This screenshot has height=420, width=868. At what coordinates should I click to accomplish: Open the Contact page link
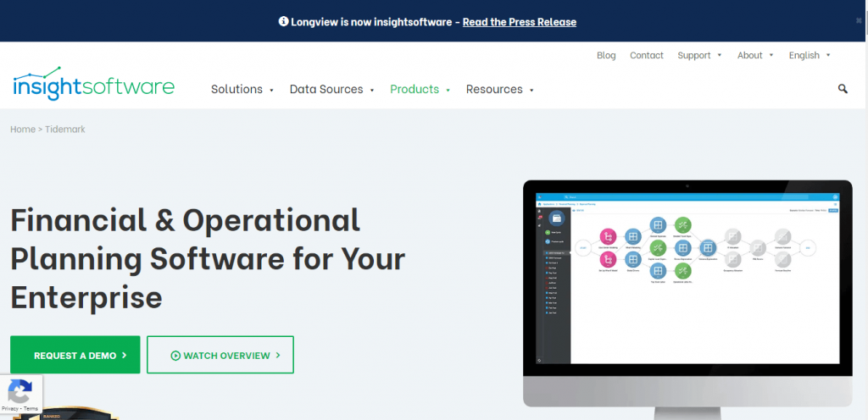647,55
